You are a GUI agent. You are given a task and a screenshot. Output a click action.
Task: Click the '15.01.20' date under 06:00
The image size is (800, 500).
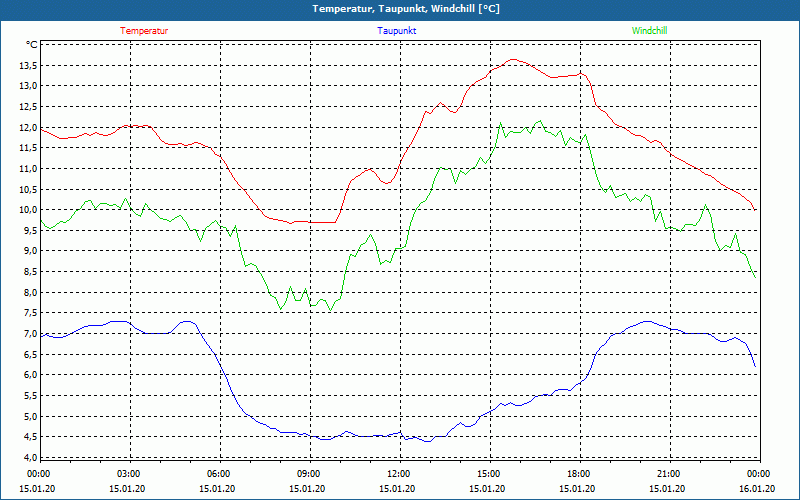(217, 489)
